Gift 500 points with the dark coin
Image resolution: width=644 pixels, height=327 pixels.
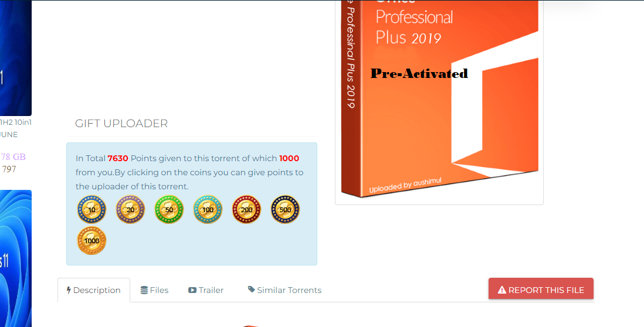(285, 209)
